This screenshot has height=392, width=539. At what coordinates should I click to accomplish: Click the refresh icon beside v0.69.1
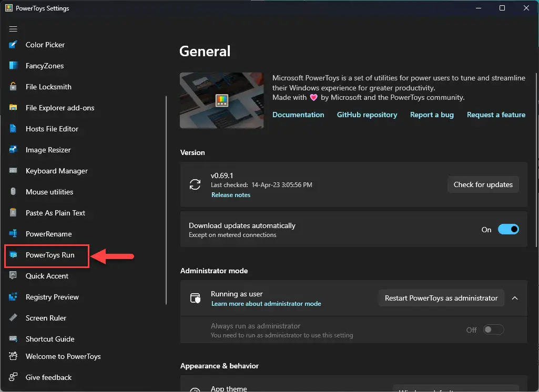[195, 184]
